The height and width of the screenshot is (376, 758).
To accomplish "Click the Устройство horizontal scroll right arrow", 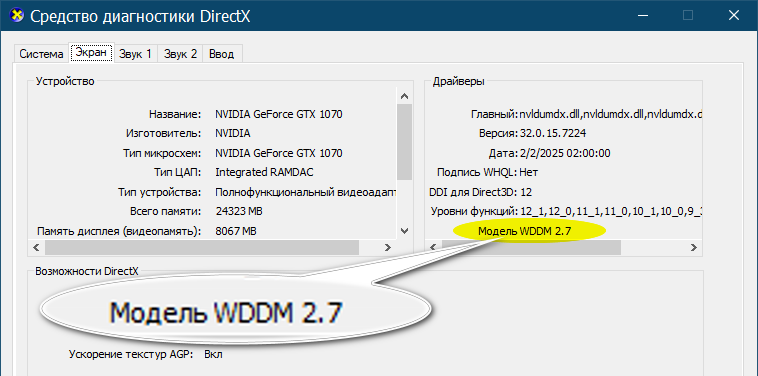I will [387, 247].
